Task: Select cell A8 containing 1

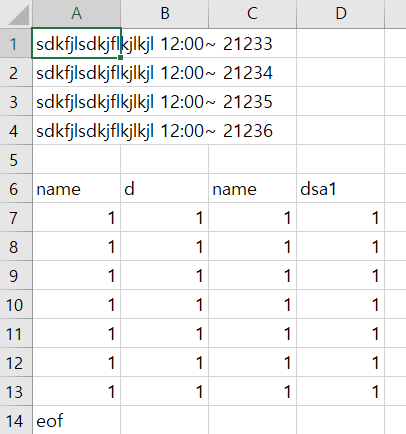Action: tap(76, 246)
